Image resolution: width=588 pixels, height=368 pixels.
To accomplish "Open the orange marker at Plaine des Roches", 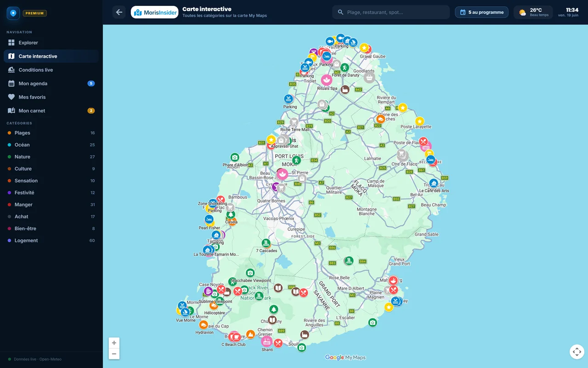I will [380, 119].
